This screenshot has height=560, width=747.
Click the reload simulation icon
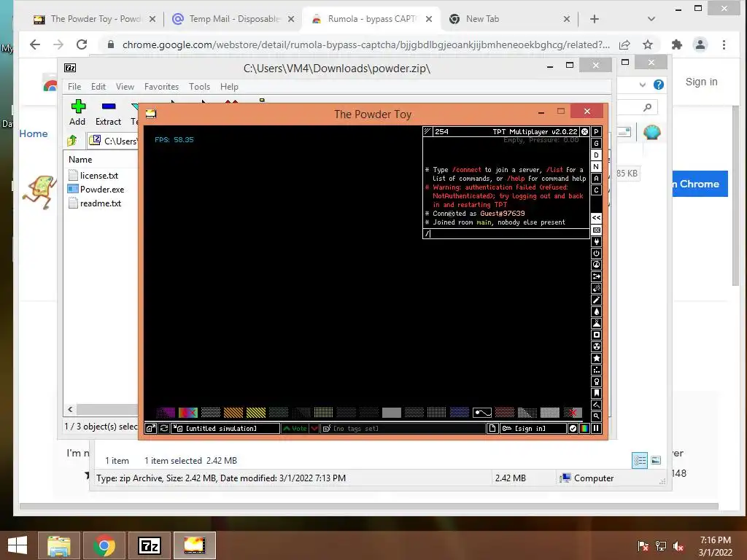[x=164, y=429]
